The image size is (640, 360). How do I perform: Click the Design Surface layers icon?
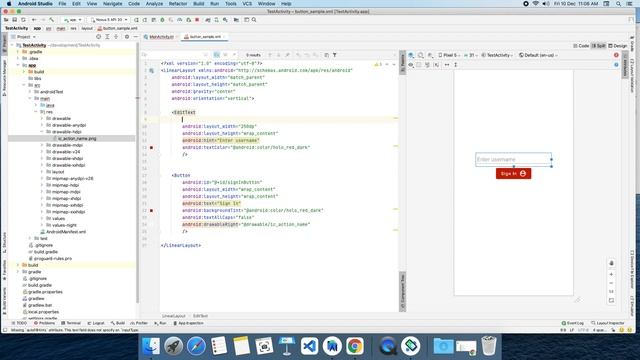click(x=411, y=55)
